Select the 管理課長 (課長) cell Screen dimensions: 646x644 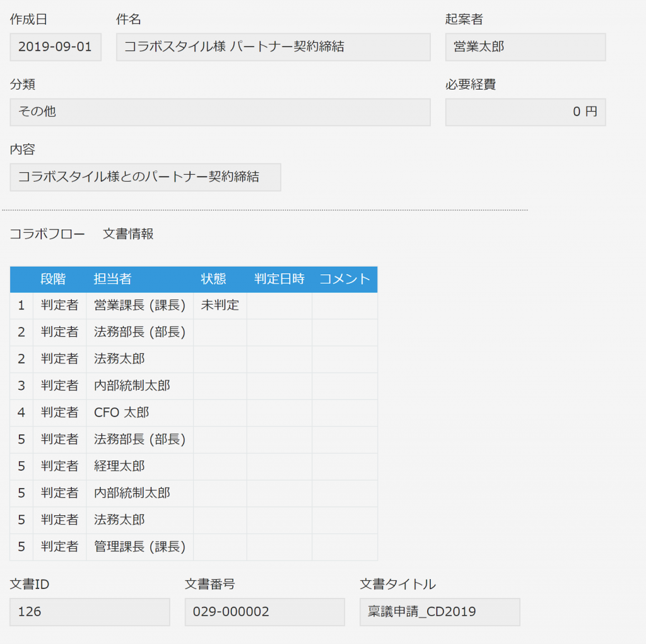(x=139, y=547)
